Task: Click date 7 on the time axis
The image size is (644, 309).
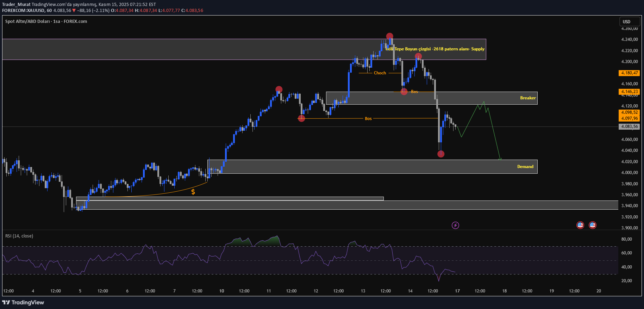Action: click(175, 291)
